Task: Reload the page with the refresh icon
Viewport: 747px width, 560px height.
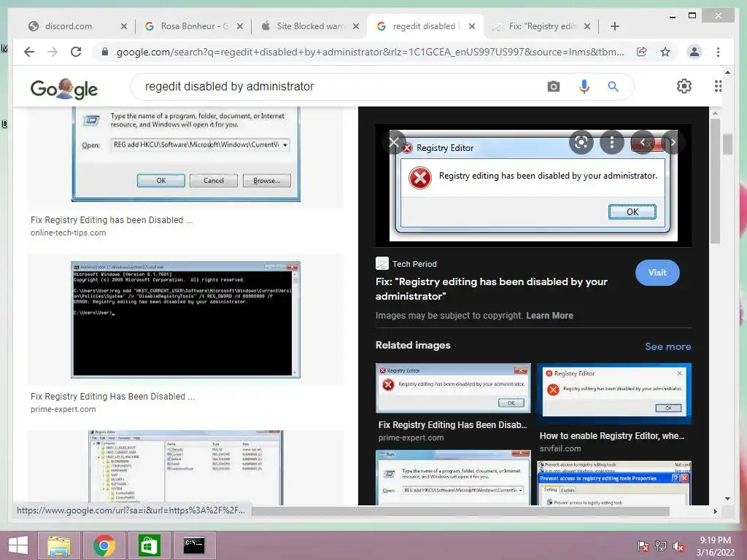Action: [76, 52]
